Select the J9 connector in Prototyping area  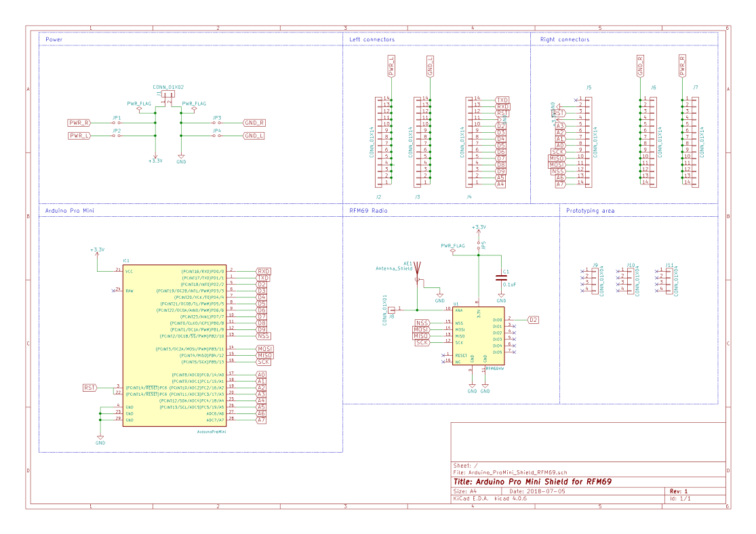pyautogui.click(x=595, y=281)
